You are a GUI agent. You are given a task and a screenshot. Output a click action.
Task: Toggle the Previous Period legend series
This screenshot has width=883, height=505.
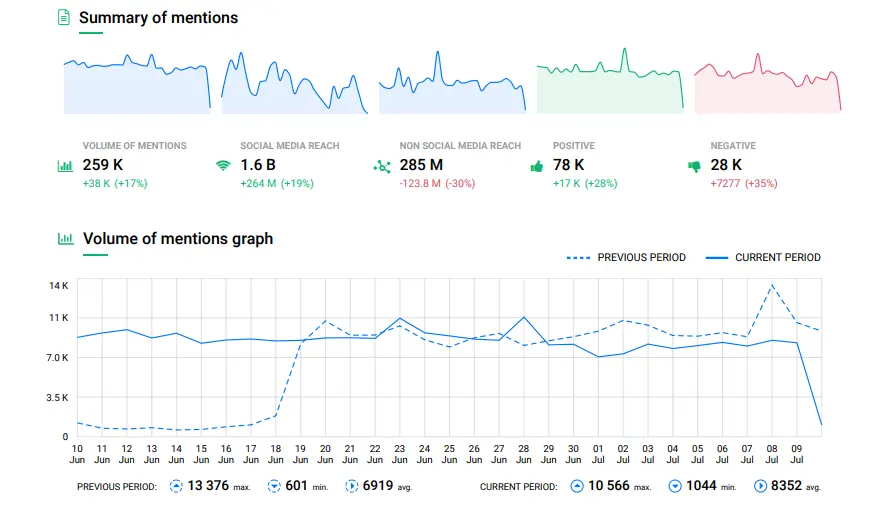coord(626,258)
